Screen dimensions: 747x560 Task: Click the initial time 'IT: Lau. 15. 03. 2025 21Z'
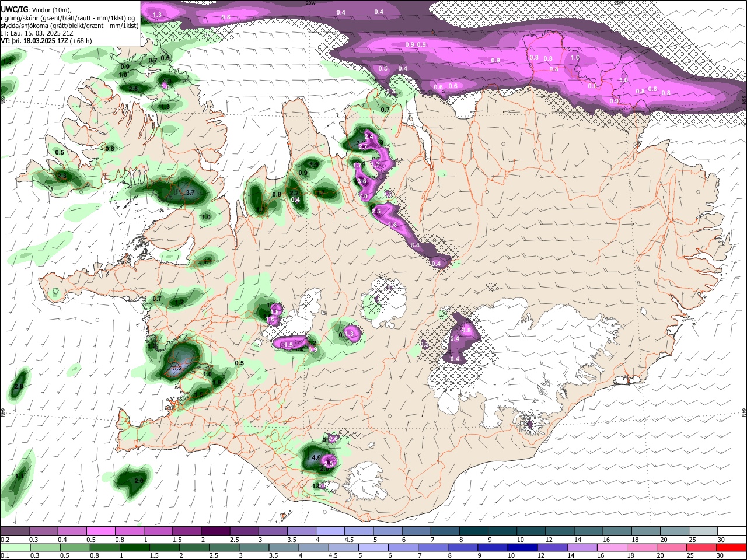tap(38, 34)
